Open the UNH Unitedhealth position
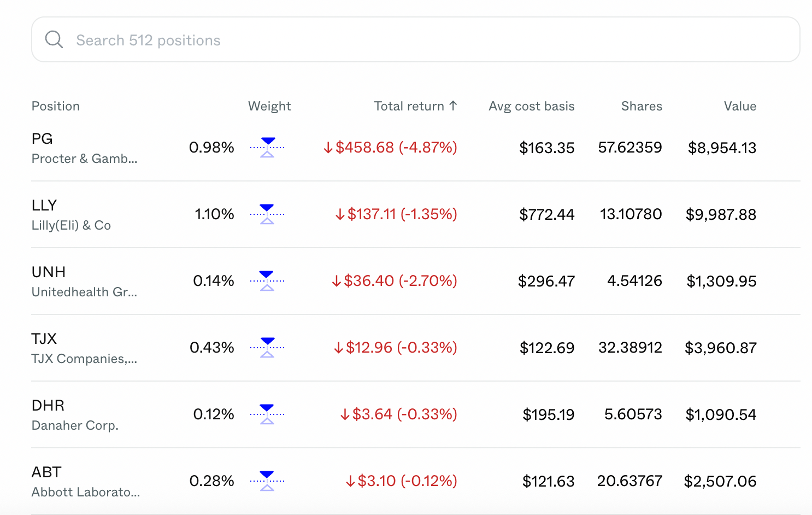Image resolution: width=812 pixels, height=515 pixels. coord(416,281)
